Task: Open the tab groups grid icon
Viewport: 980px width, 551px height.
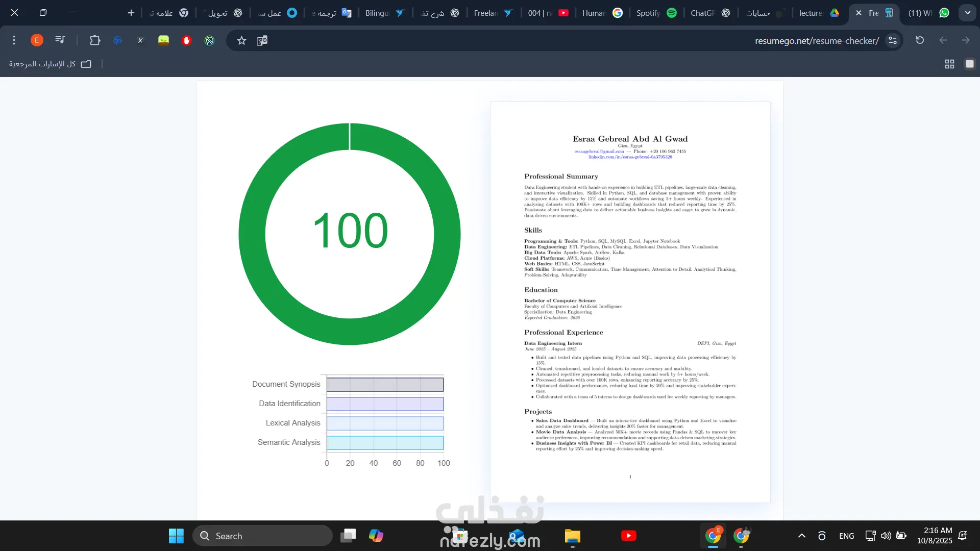Action: coord(949,64)
